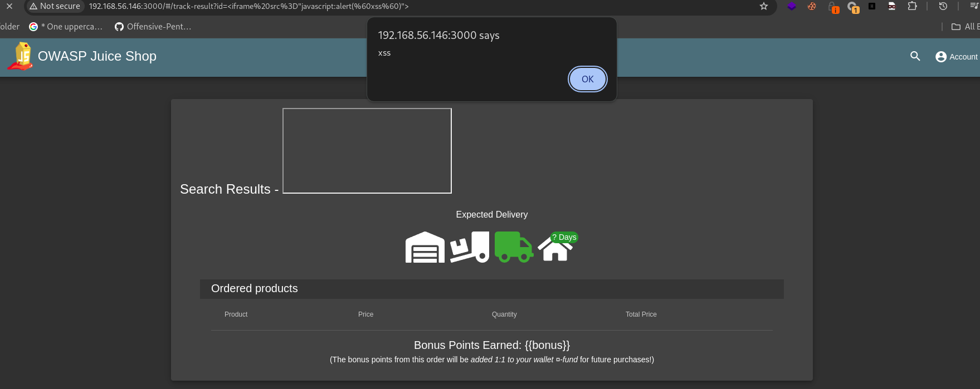Click inside the injected iframe box
Viewport: 980px width, 389px height.
click(x=367, y=151)
